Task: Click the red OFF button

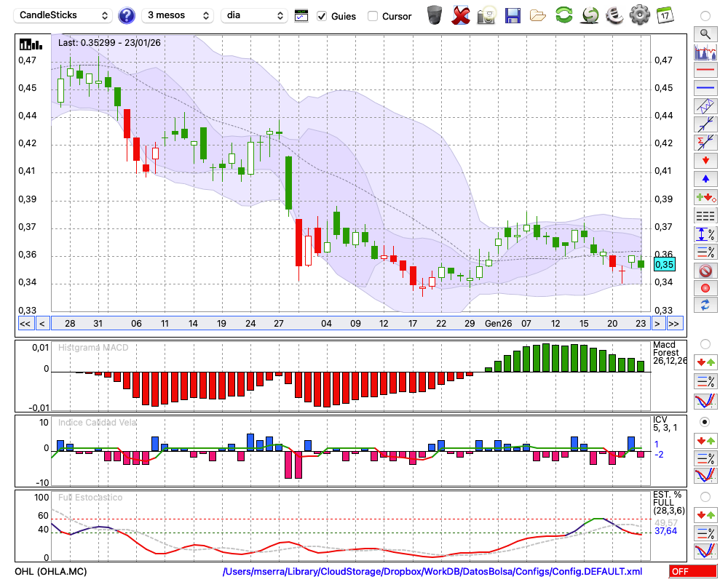Action: point(692,572)
